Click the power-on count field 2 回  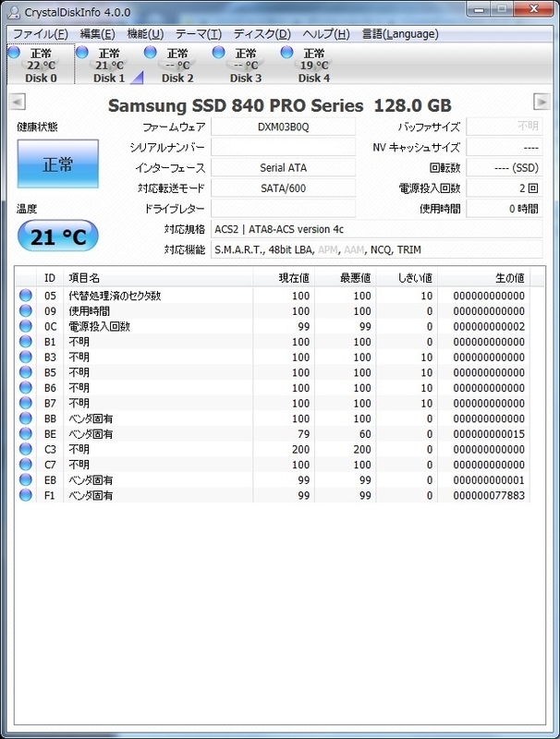click(x=505, y=188)
